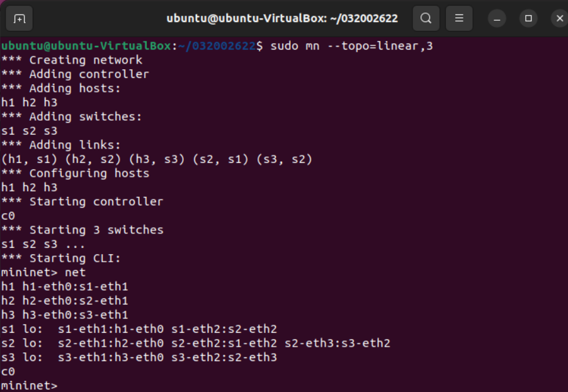Click the h1-eth0:s1-eth1 entry
Image resolution: width=568 pixels, height=392 pixels.
pyautogui.click(x=76, y=287)
